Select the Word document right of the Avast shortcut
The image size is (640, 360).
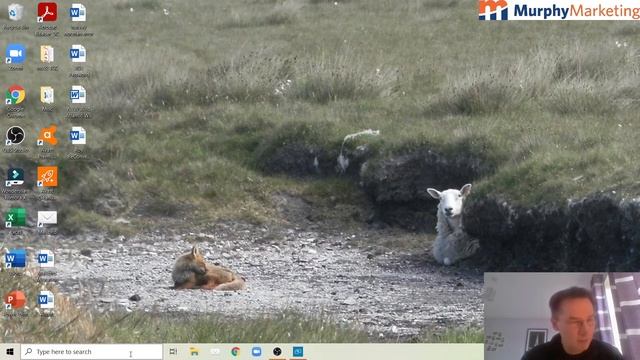(x=78, y=136)
